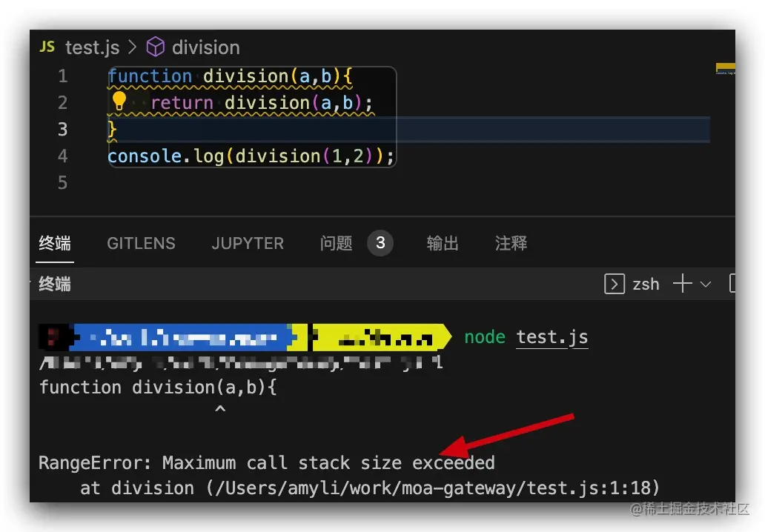Open the test.js breadcrumb picker
The height and width of the screenshot is (532, 765).
92,47
